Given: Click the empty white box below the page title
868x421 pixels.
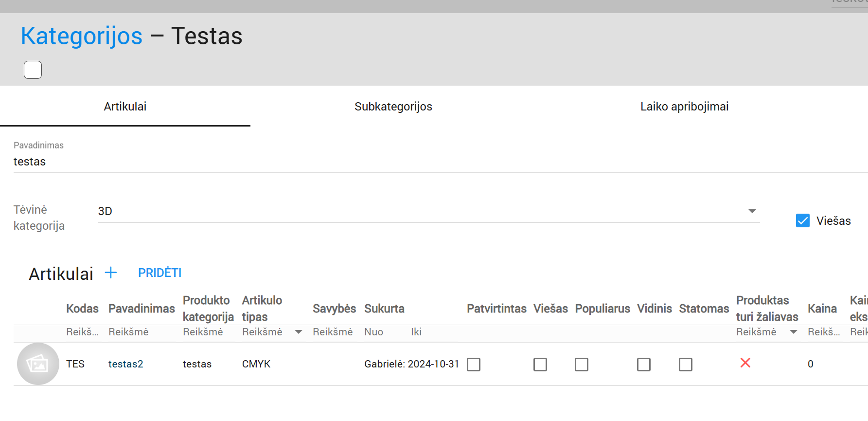Looking at the screenshot, I should point(33,70).
